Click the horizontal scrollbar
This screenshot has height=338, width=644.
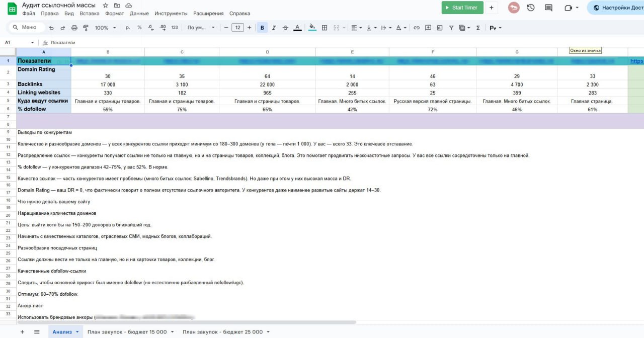tap(186, 322)
